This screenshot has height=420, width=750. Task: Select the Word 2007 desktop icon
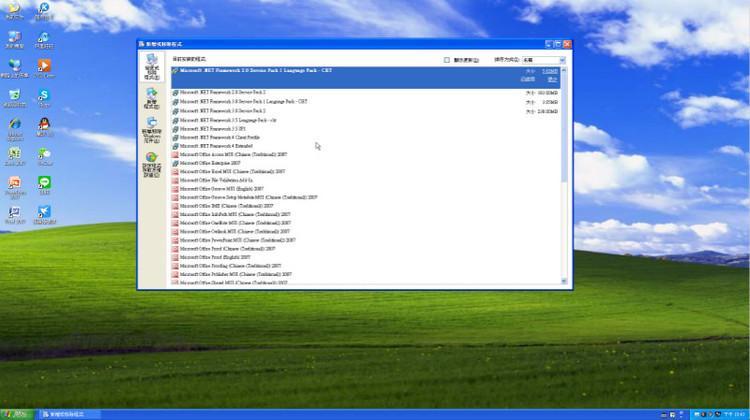point(15,215)
